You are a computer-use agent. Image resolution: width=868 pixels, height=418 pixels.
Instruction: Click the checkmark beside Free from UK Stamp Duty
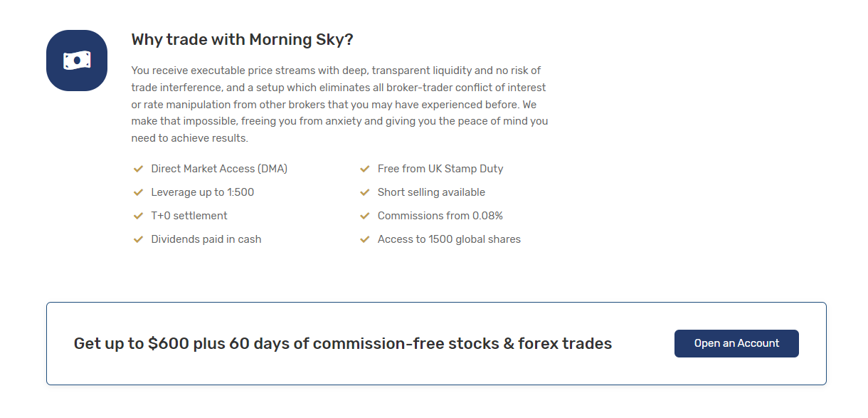pyautogui.click(x=365, y=169)
